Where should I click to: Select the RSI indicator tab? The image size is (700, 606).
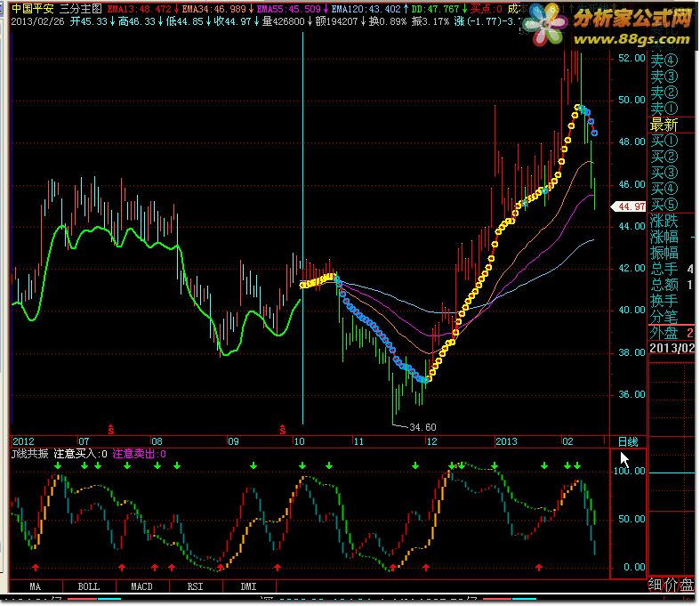tap(195, 586)
